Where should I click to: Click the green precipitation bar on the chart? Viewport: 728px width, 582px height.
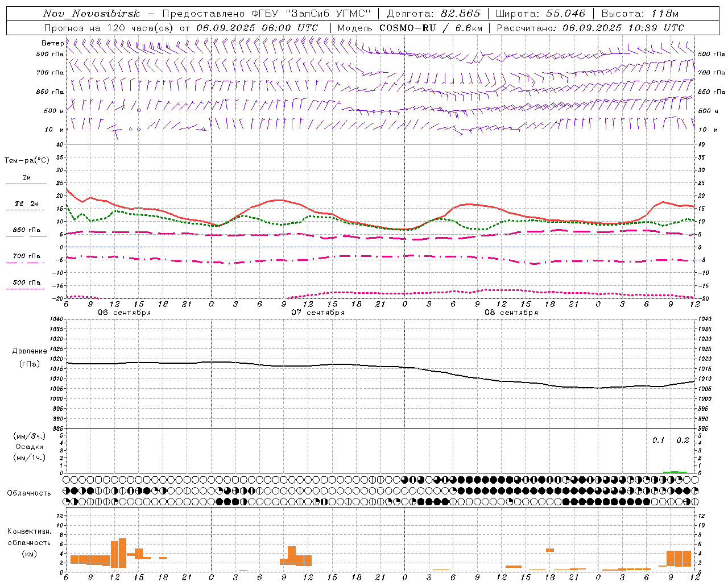tap(675, 472)
